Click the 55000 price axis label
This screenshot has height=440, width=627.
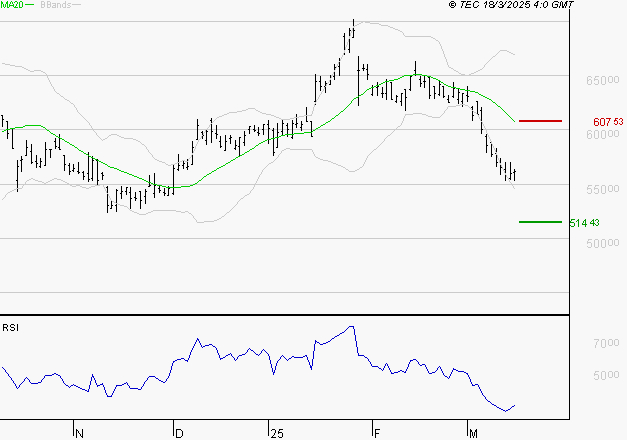tap(603, 189)
